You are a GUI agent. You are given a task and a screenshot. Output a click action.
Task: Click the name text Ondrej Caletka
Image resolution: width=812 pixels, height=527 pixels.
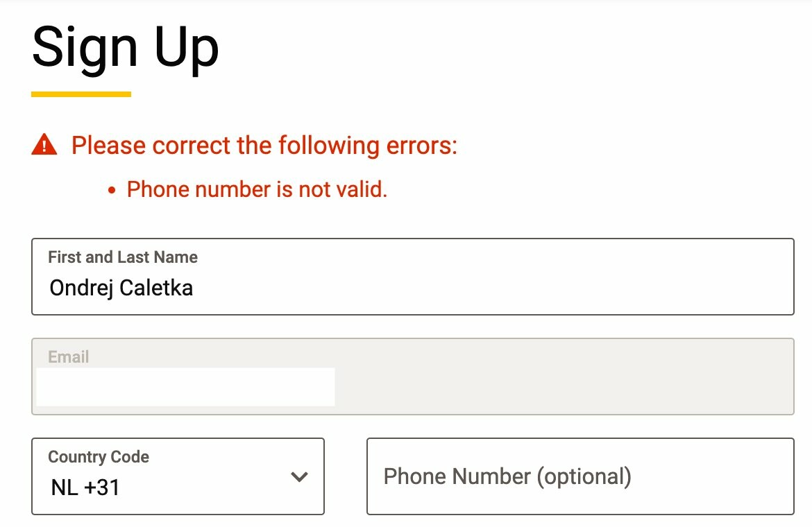(121, 288)
